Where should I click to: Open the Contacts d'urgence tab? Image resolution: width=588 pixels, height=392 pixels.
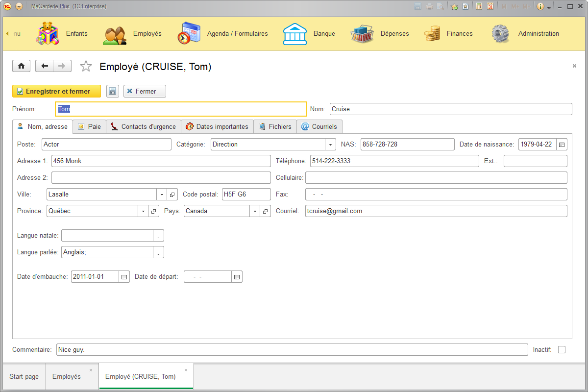coord(143,126)
